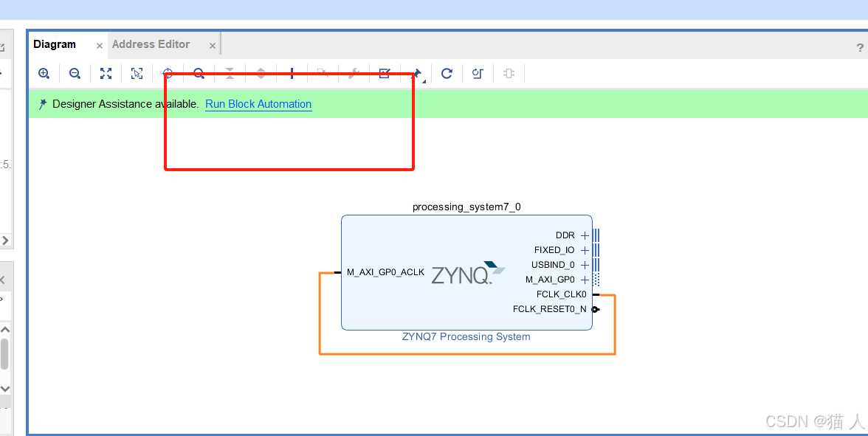Click the Collapse All toolbar icon
Viewport: 868px width, 436px height.
click(x=230, y=73)
